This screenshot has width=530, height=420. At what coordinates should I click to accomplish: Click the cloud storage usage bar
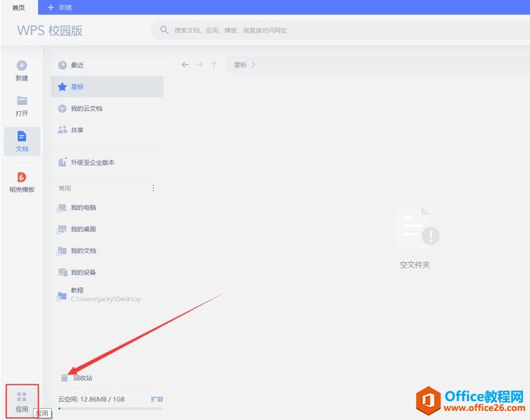point(110,409)
